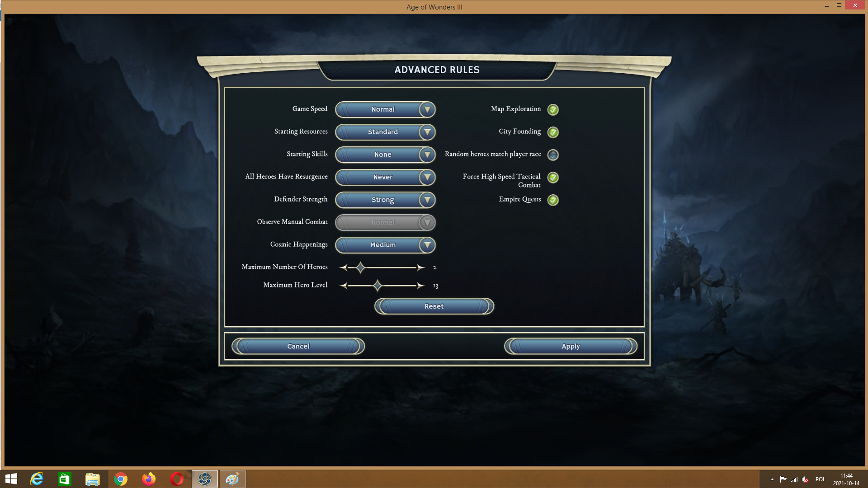The width and height of the screenshot is (868, 488).
Task: Click the Defender Strength label
Action: point(301,199)
